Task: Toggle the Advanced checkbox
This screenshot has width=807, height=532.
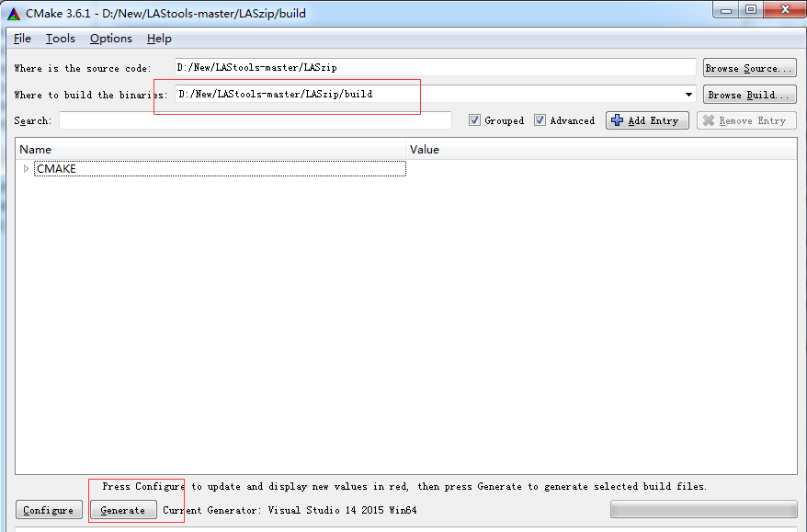Action: point(540,120)
